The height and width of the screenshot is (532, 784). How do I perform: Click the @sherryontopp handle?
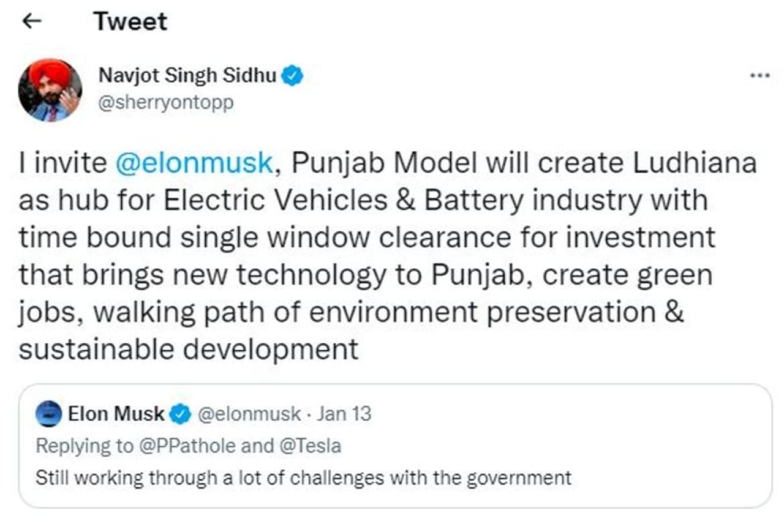(166, 102)
